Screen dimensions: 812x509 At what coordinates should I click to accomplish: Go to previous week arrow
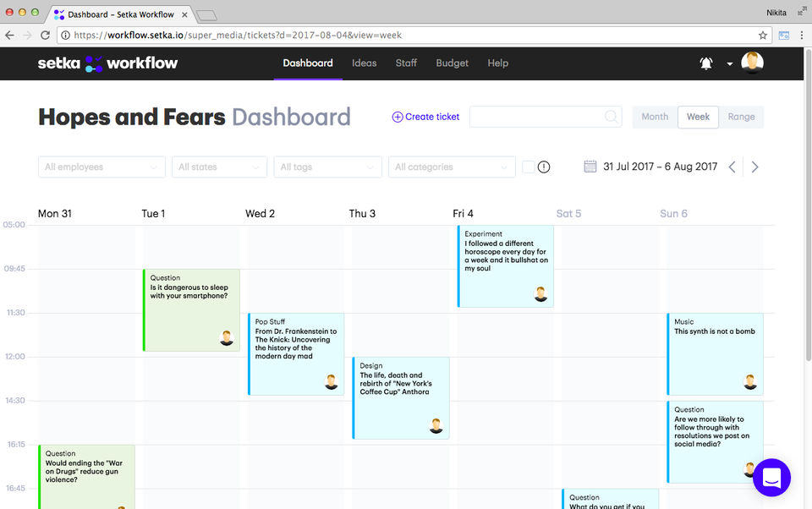tap(732, 167)
